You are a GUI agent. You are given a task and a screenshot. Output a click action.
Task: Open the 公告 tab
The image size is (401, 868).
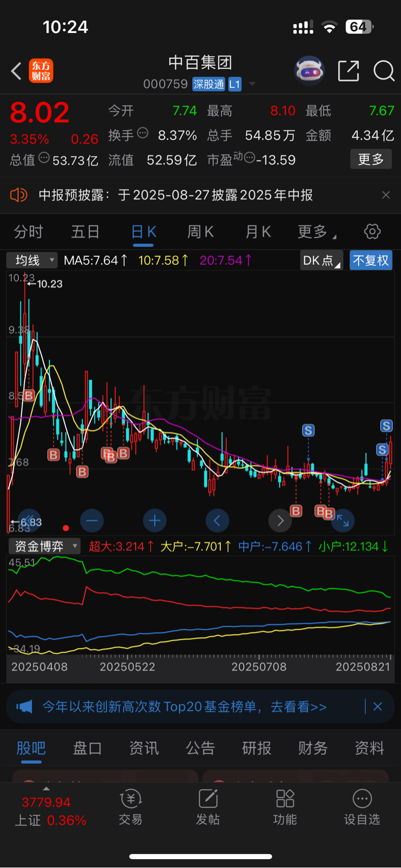pos(200,748)
